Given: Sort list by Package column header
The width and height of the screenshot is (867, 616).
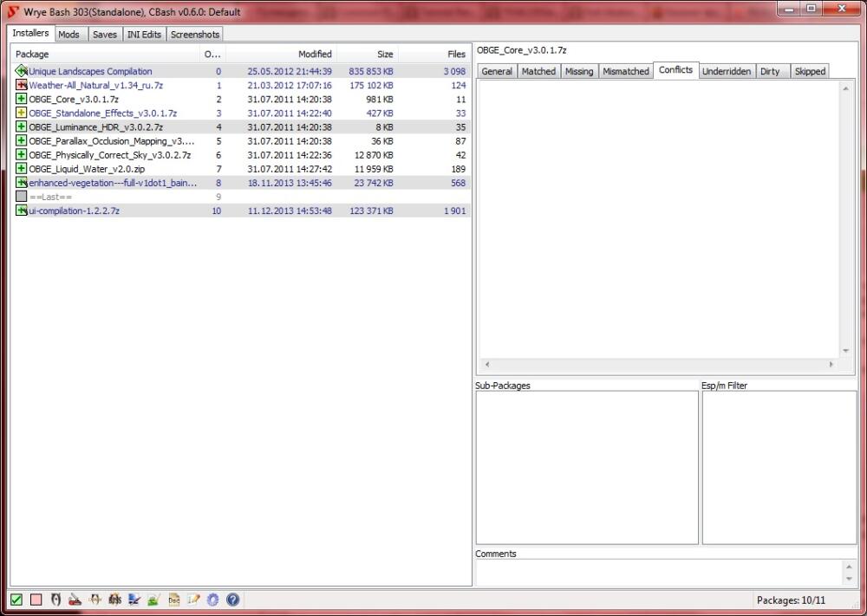Looking at the screenshot, I should (x=106, y=54).
